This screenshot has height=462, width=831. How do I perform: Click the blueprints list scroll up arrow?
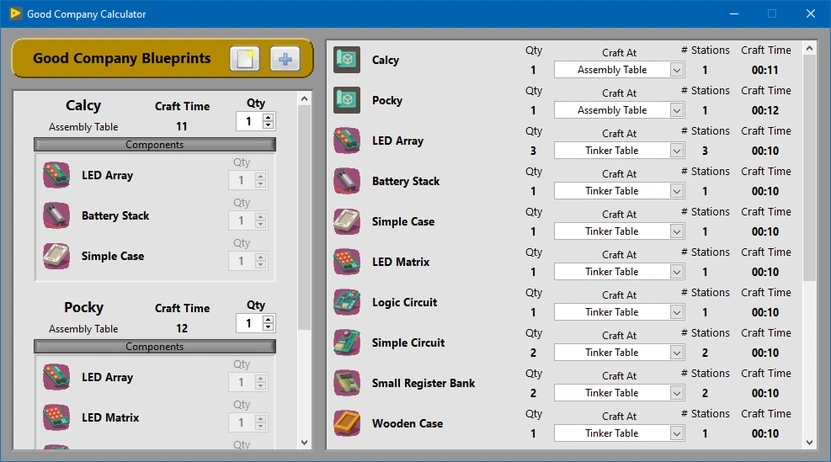[x=304, y=99]
